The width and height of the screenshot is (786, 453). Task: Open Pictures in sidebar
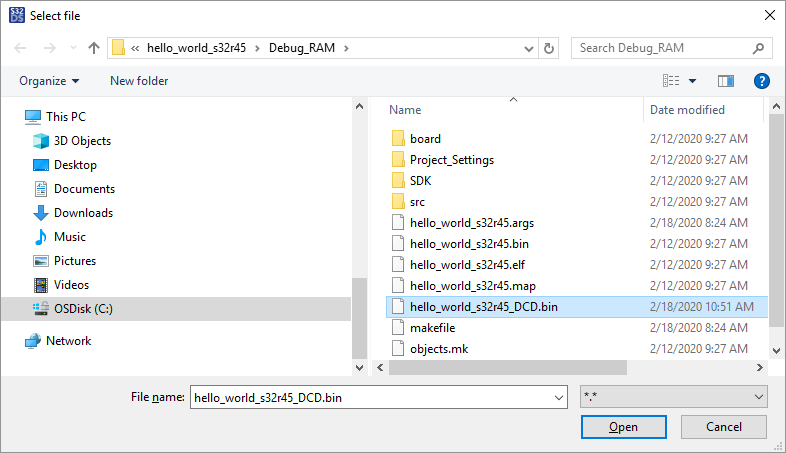click(75, 261)
